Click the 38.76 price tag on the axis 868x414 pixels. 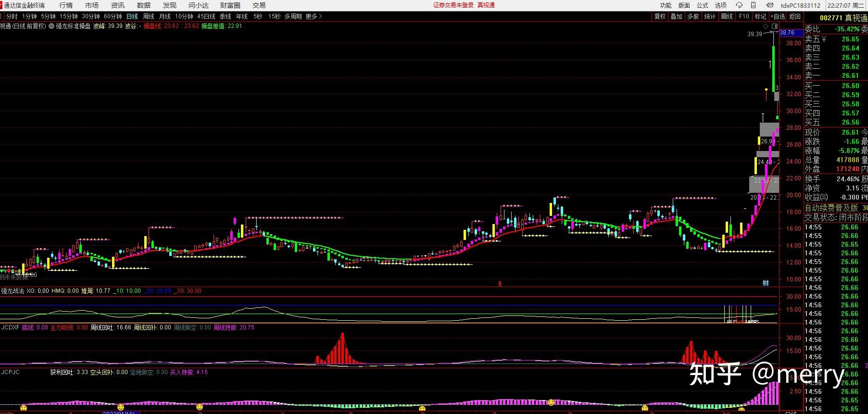coord(791,33)
